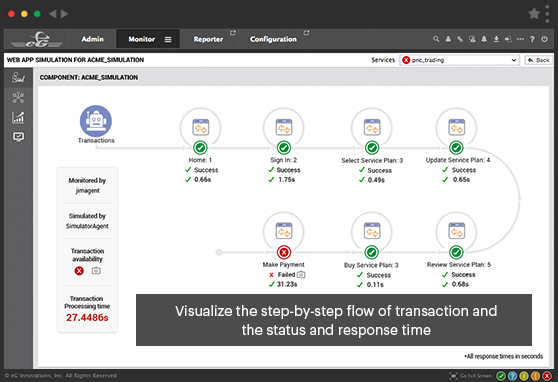The width and height of the screenshot is (558, 382).
Task: Open the Services dropdown showing pnc_trading
Action: 459,60
